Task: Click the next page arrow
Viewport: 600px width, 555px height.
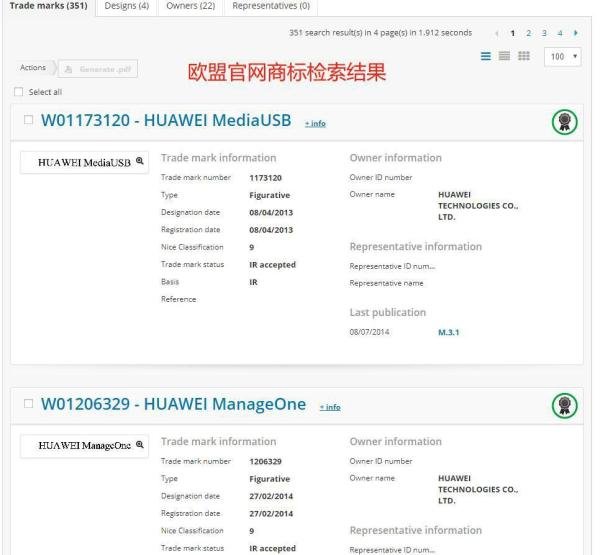Action: tap(575, 33)
